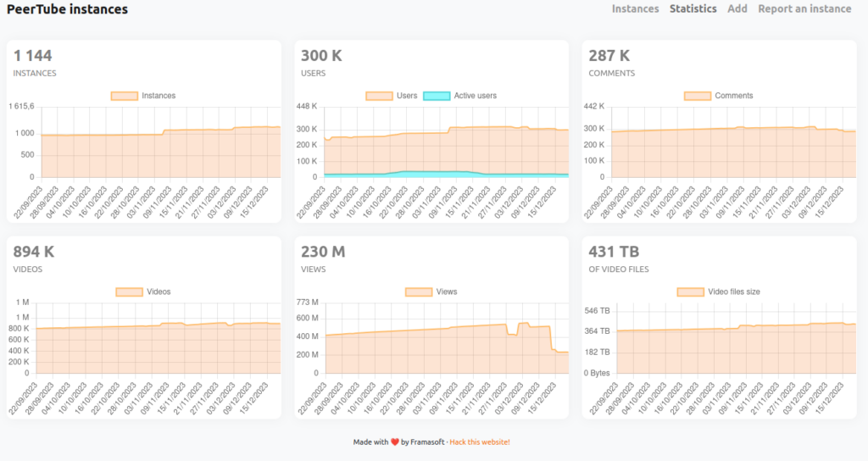The image size is (868, 461).
Task: Click the 300 K users count
Action: click(321, 56)
